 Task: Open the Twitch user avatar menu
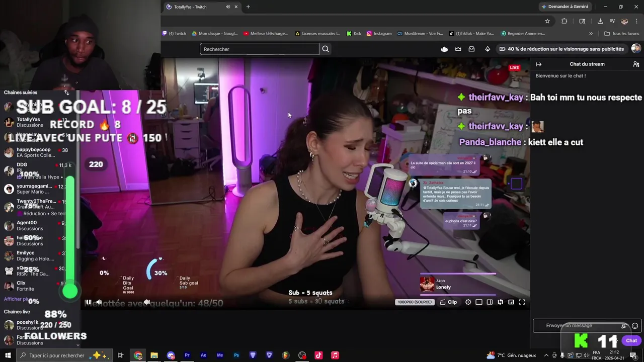pos(636,48)
